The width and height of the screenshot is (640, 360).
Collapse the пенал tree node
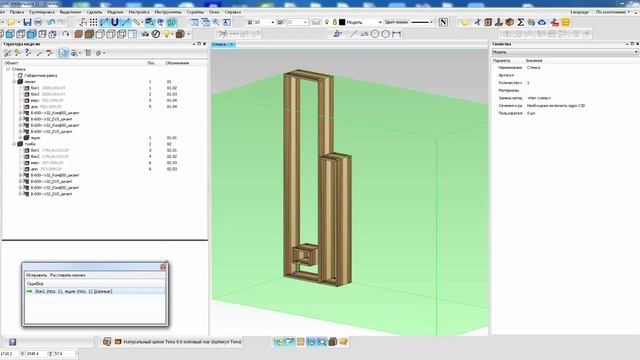click(x=14, y=82)
